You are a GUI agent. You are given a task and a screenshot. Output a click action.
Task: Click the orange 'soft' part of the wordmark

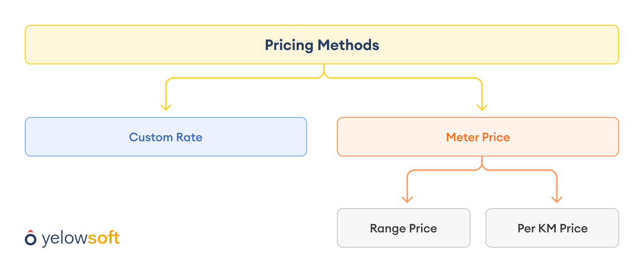point(104,238)
